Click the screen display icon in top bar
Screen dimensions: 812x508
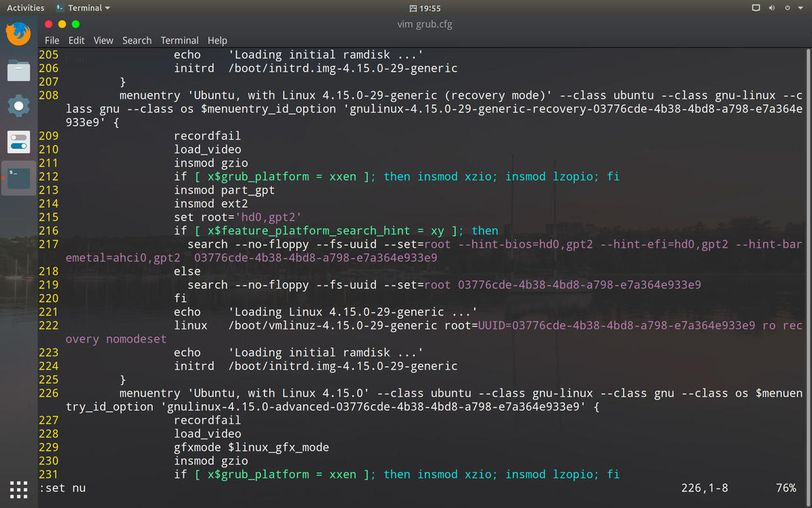756,8
